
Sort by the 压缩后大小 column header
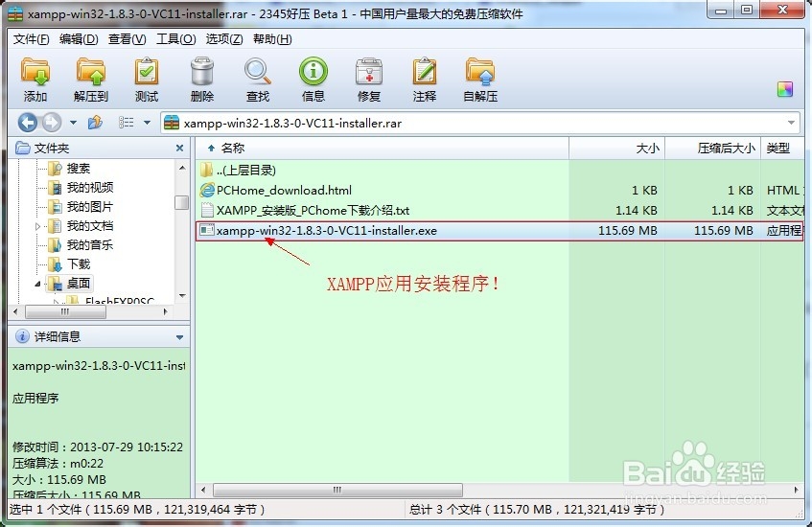coord(712,149)
